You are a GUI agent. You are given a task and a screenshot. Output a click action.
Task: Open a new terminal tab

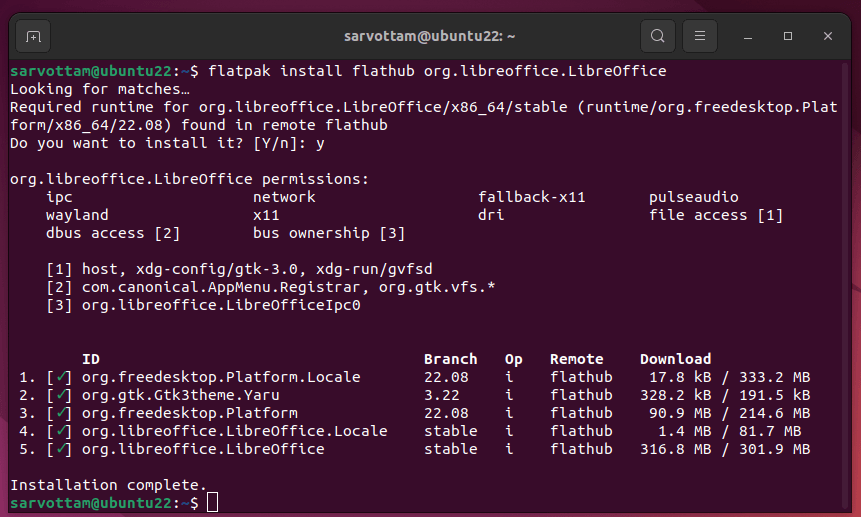[33, 36]
